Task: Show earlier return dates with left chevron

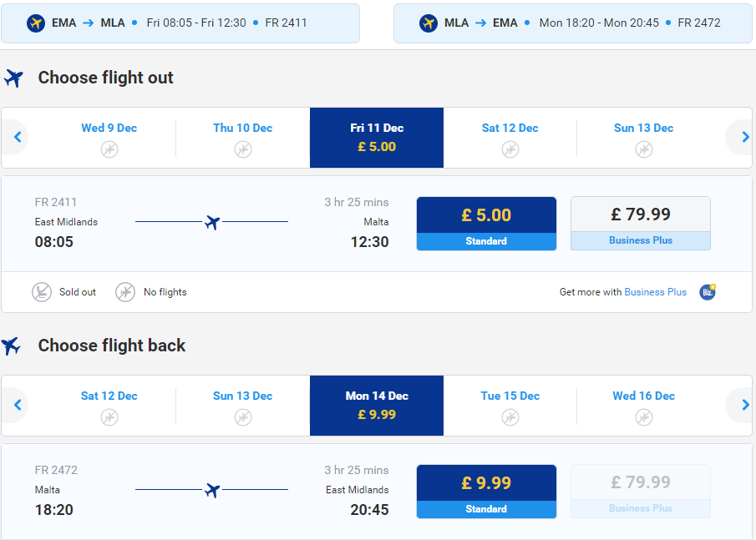Action: click(18, 405)
